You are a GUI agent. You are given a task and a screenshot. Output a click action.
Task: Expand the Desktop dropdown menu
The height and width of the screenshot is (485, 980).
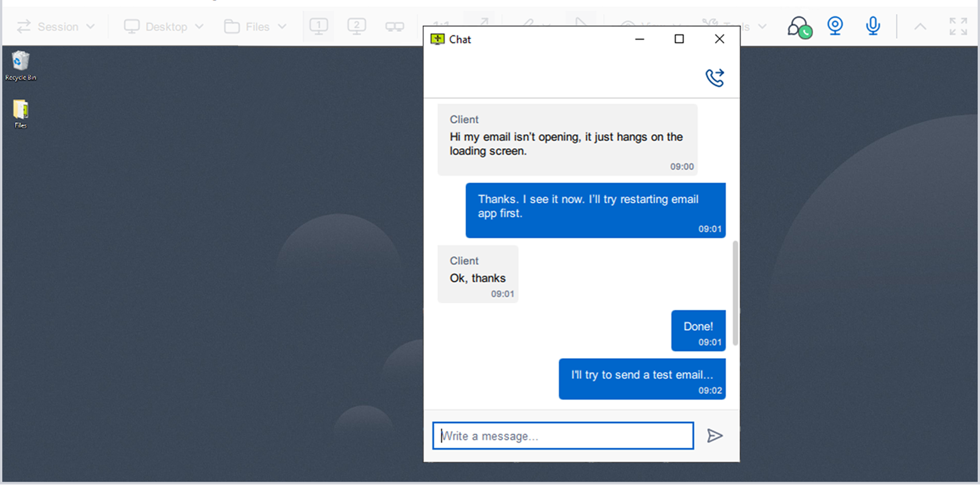point(164,26)
